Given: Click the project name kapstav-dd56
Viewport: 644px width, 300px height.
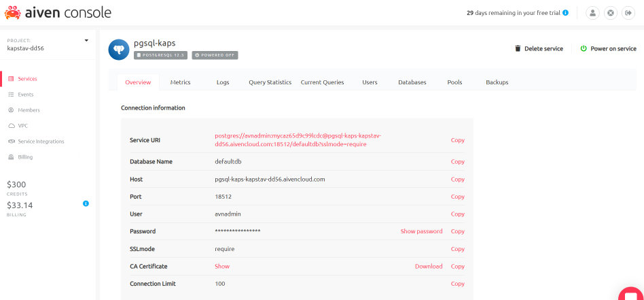Looking at the screenshot, I should (25, 48).
